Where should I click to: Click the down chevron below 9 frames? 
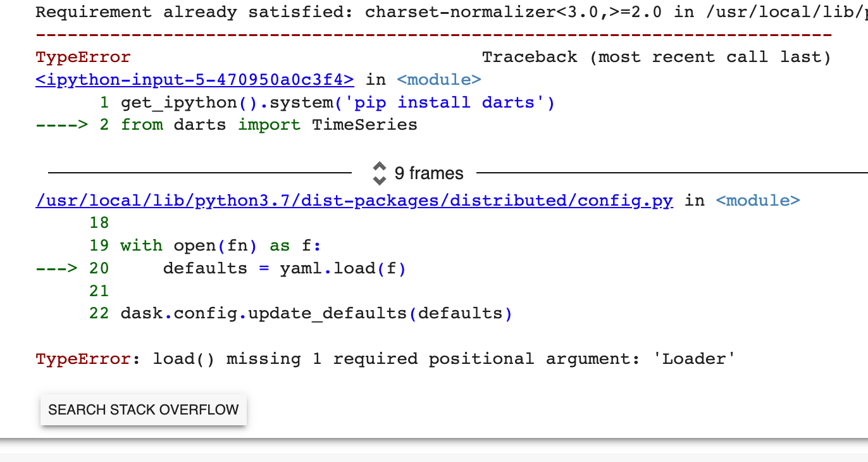point(380,179)
